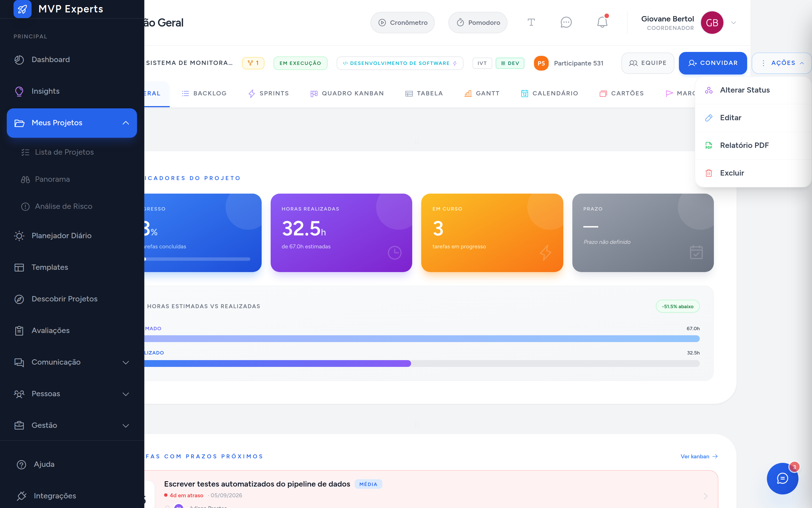Click the clock icon on Horas Realizadas card
This screenshot has width=812, height=508.
point(395,253)
